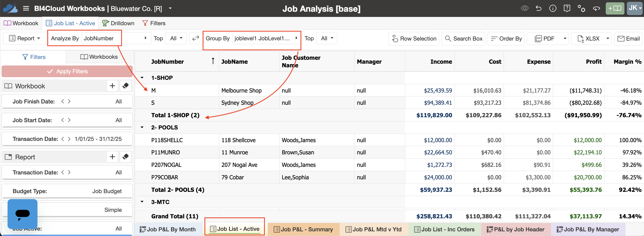Open the Job P&L By Manager tab
The width and height of the screenshot is (644, 236).
coord(588,229)
